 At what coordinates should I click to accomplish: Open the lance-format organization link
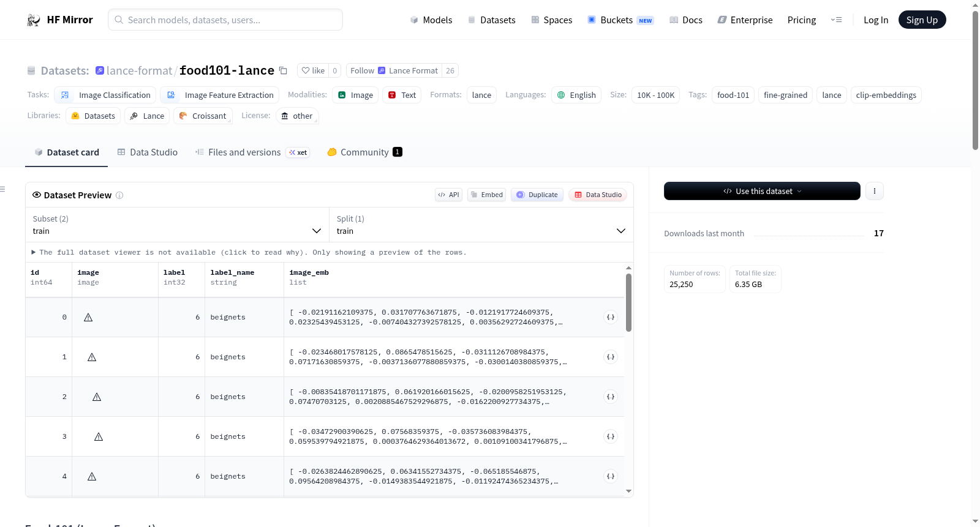(139, 70)
